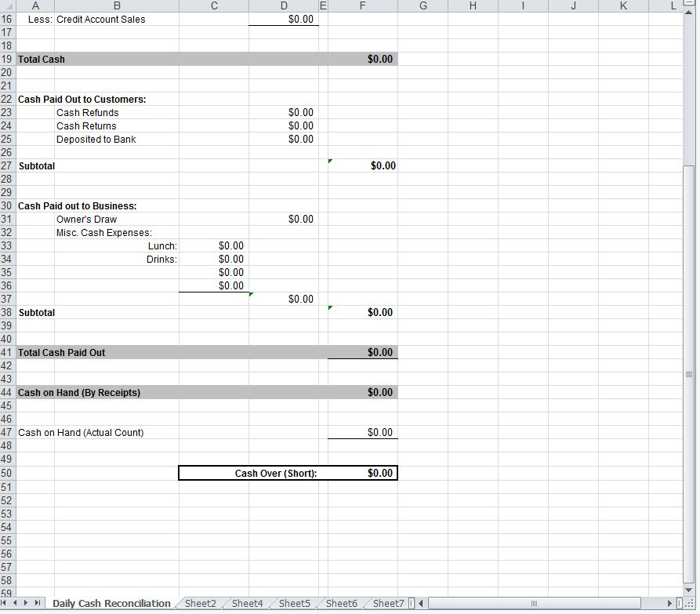Click 'Owner's Draw' cell
Screen dimensions: 700x614
(86, 220)
